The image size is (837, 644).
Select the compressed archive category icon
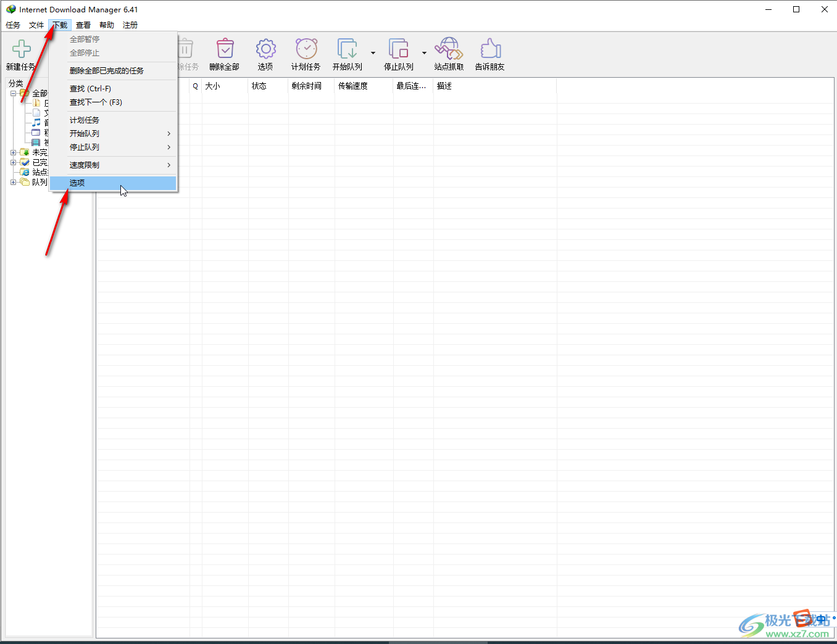[x=36, y=103]
